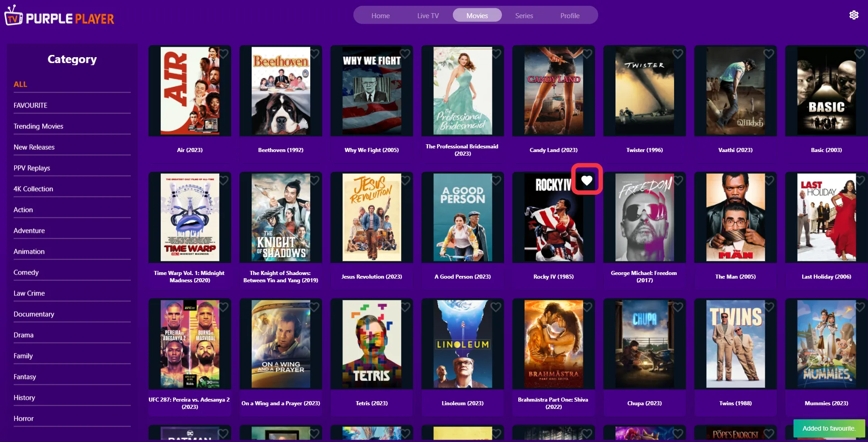Open the Last Holiday poster

(826, 217)
